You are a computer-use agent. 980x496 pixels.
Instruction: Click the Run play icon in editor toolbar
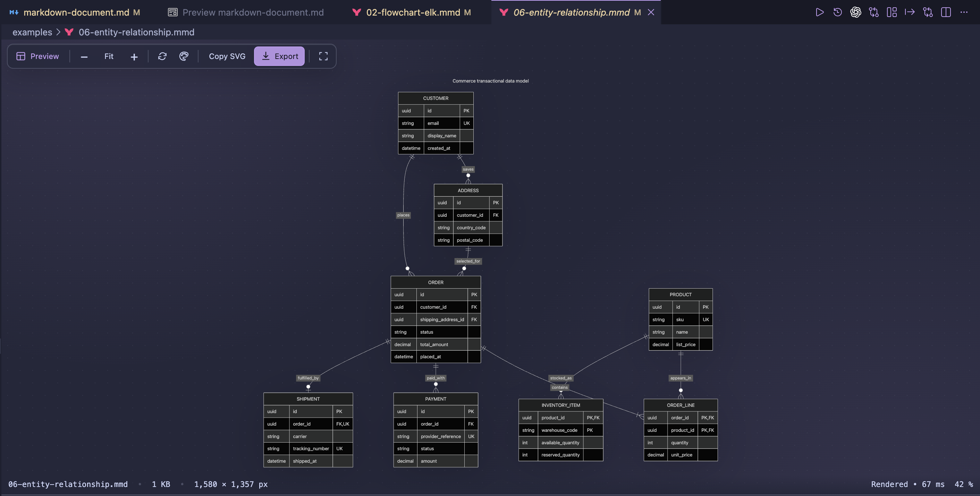819,12
